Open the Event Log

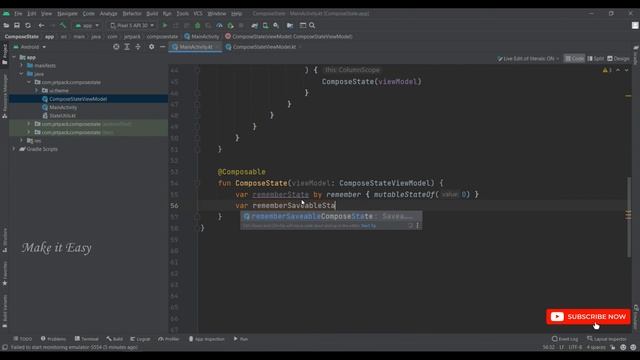point(565,339)
